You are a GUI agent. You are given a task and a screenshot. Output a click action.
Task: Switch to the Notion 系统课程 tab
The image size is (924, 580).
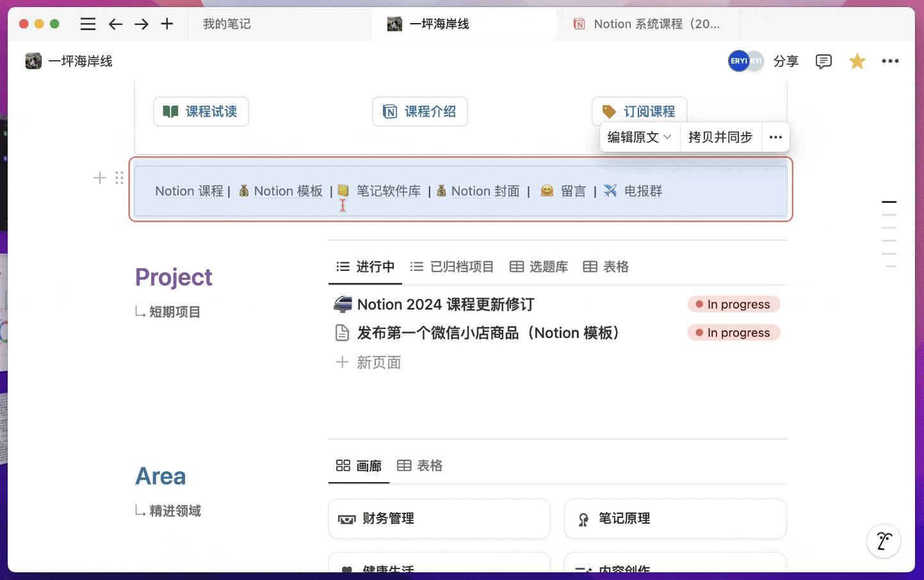(649, 24)
